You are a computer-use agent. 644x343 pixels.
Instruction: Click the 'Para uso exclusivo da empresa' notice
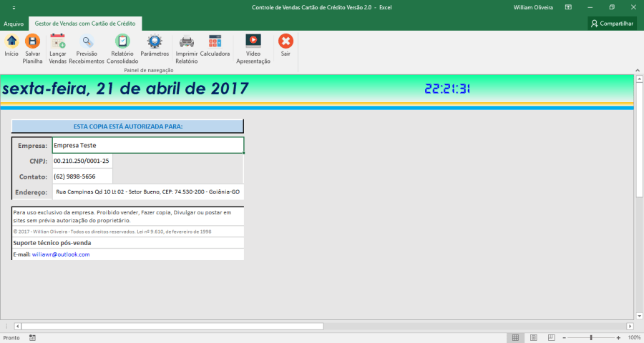click(x=122, y=217)
